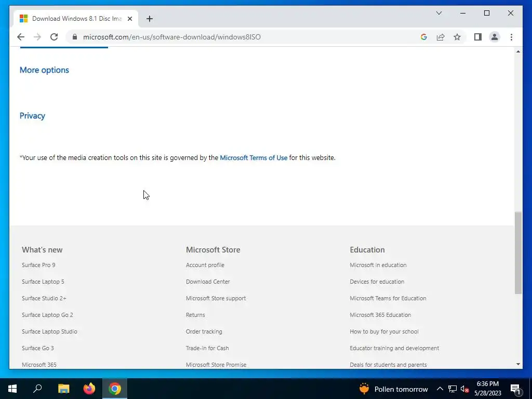
Task: Toggle Chrome side panel
Action: click(478, 37)
